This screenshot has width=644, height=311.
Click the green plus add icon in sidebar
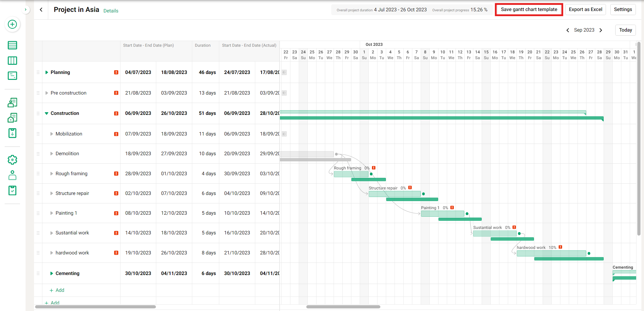12,24
